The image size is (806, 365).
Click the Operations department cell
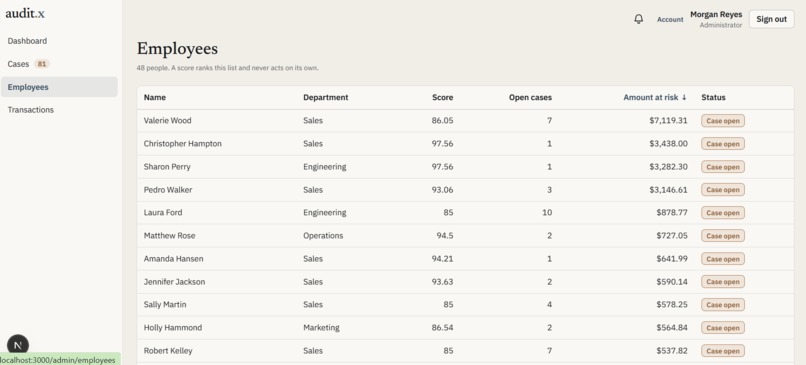(x=323, y=235)
